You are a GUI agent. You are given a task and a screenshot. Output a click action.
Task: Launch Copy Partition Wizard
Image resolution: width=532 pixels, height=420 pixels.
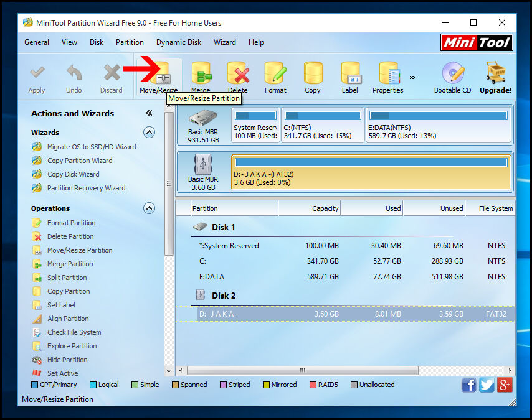click(80, 161)
